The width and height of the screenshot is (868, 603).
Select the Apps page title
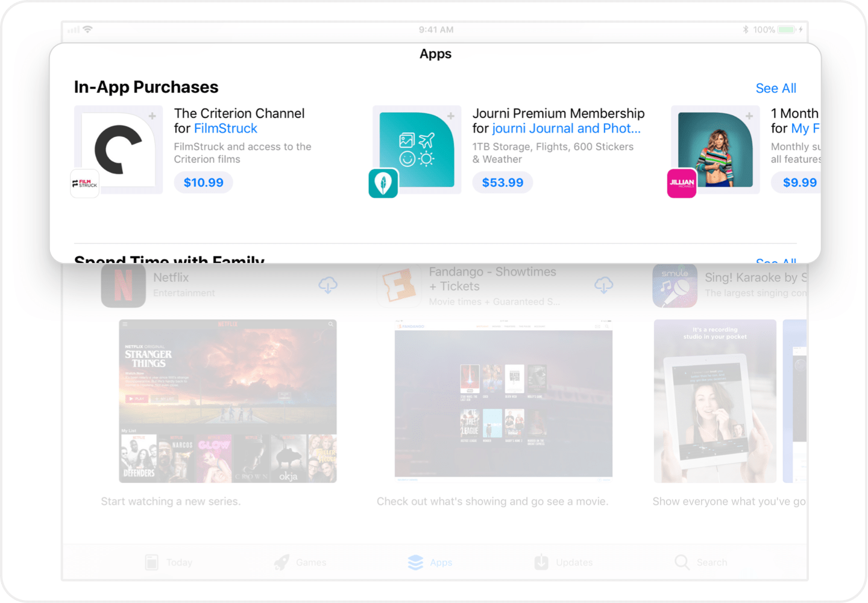point(435,54)
